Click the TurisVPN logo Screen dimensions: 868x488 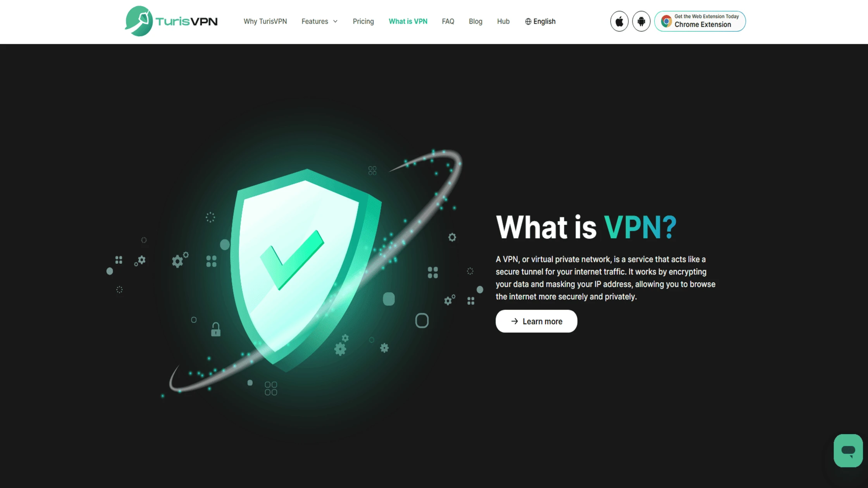[171, 21]
